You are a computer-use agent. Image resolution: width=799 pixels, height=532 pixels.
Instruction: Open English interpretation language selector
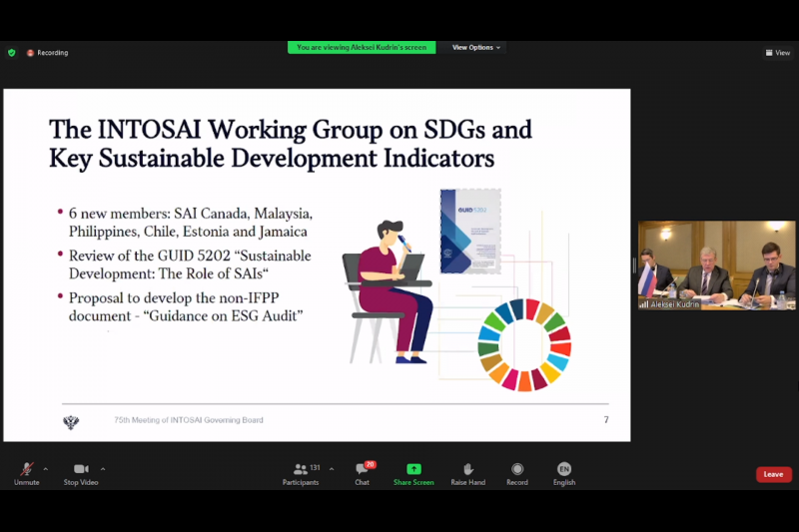[564, 473]
